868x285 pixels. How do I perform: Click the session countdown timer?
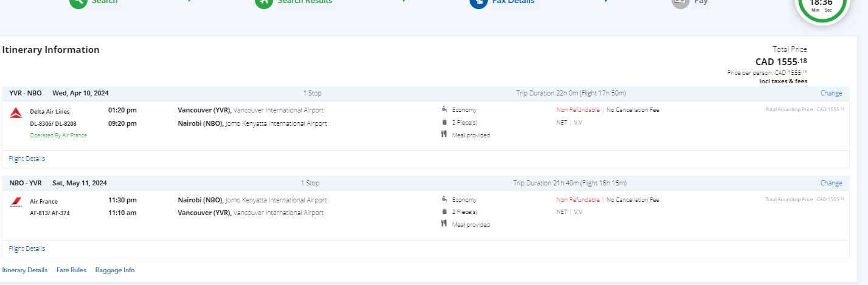point(821,5)
